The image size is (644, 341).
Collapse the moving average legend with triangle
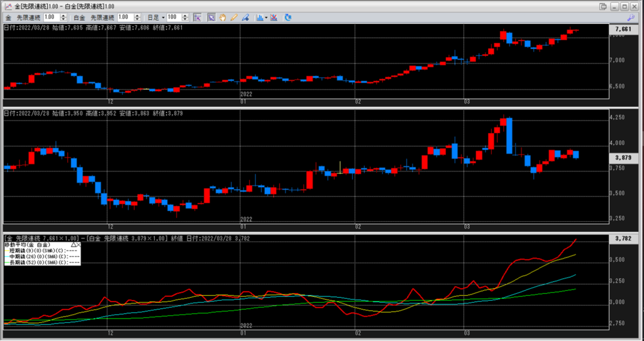[74, 244]
